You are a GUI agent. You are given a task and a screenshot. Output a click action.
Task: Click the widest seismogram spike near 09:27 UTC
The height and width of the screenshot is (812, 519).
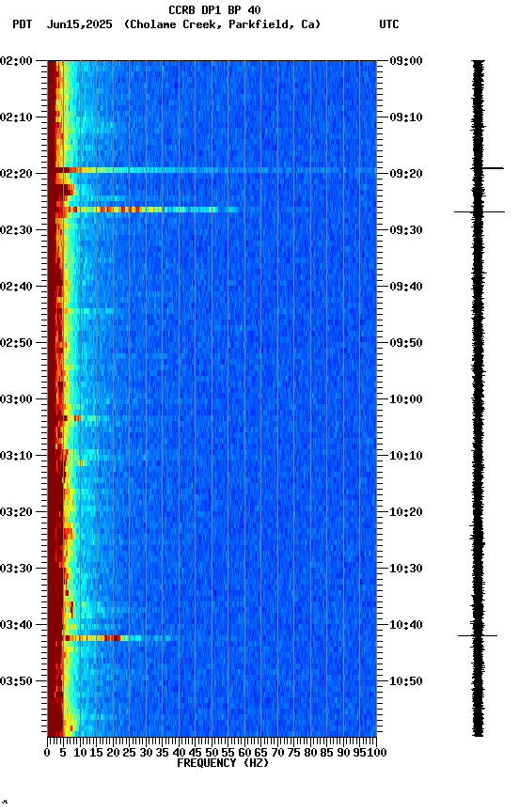(x=480, y=211)
